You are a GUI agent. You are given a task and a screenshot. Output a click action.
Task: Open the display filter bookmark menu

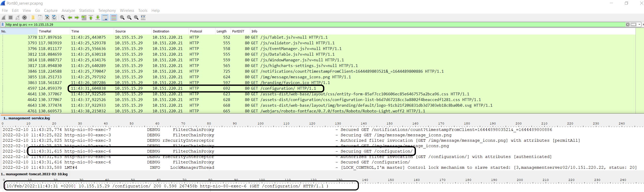pyautogui.click(x=3, y=24)
